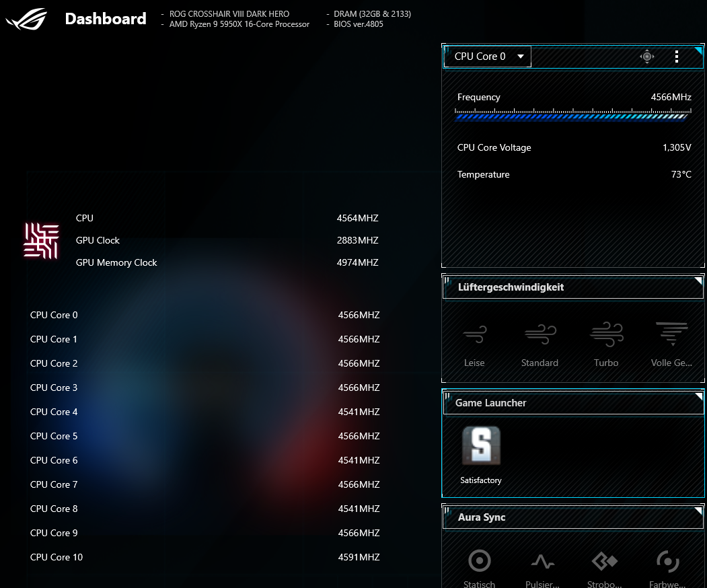Viewport: 707px width, 588px height.
Task: Click the AMD Ryzen 9 5950X processor text
Action: (239, 24)
